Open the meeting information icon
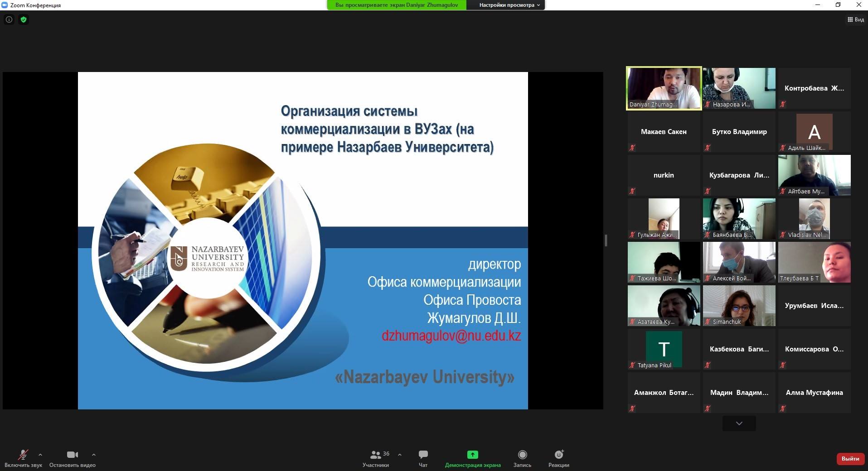The width and height of the screenshot is (868, 471). (x=9, y=19)
